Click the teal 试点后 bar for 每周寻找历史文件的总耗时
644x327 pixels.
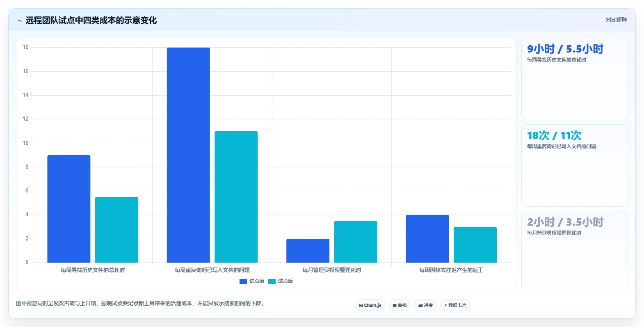(116, 230)
